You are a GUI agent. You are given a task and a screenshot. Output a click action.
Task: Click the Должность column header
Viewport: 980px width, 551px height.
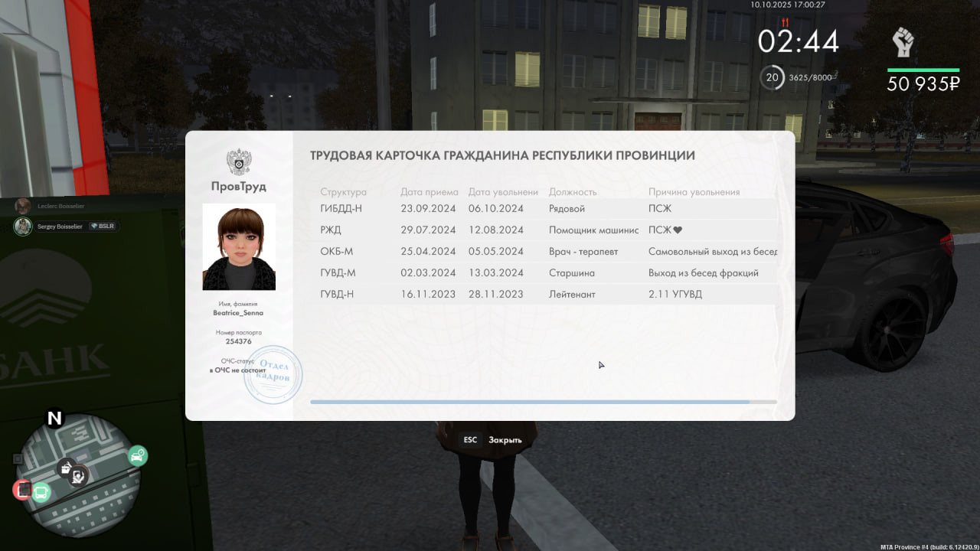click(x=573, y=192)
